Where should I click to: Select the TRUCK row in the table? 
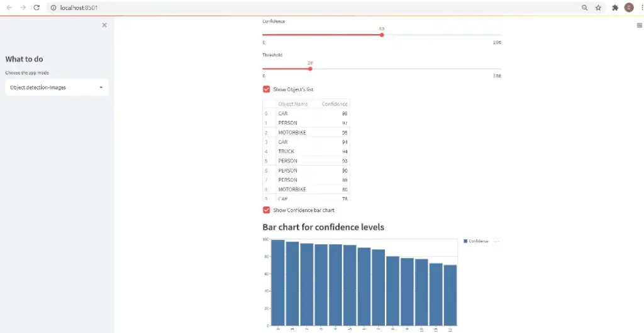286,152
